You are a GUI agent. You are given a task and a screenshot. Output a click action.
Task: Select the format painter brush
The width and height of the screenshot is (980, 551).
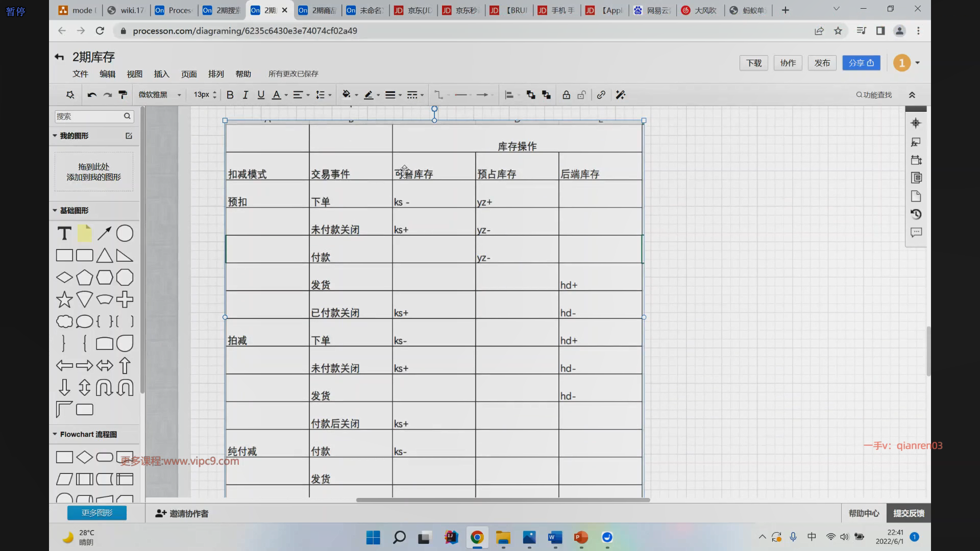point(122,95)
